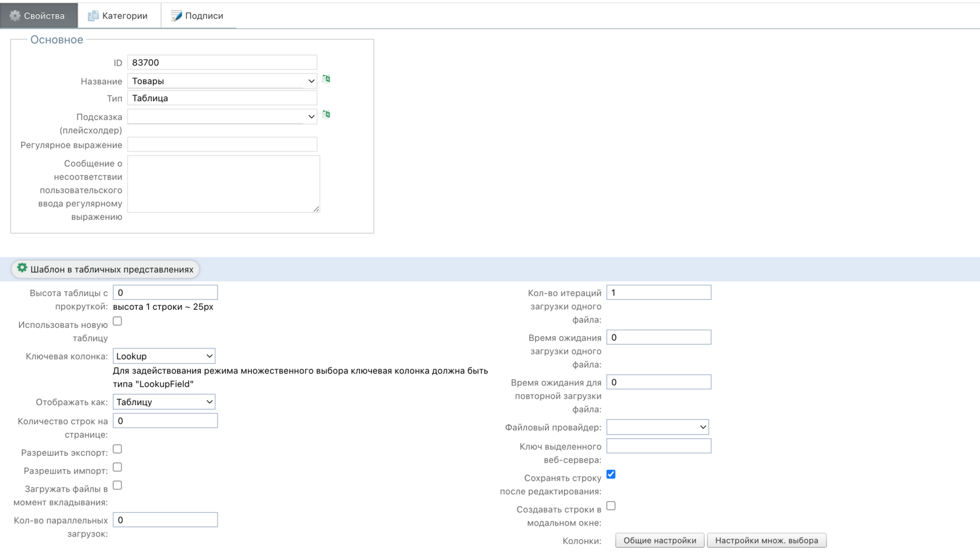This screenshot has height=559, width=980.
Task: Click the Ключ выделенного веб-сервера field
Action: (x=659, y=446)
